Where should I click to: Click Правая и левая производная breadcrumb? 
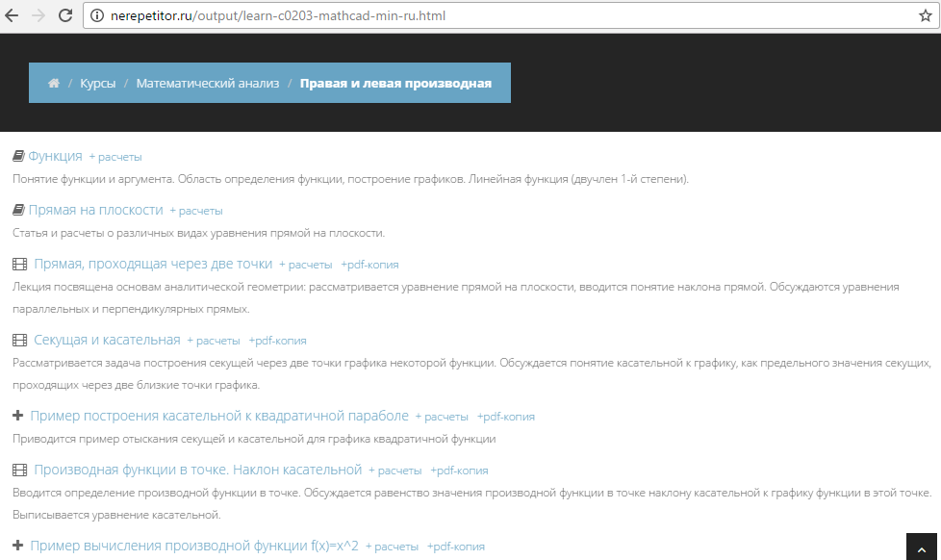coord(395,84)
